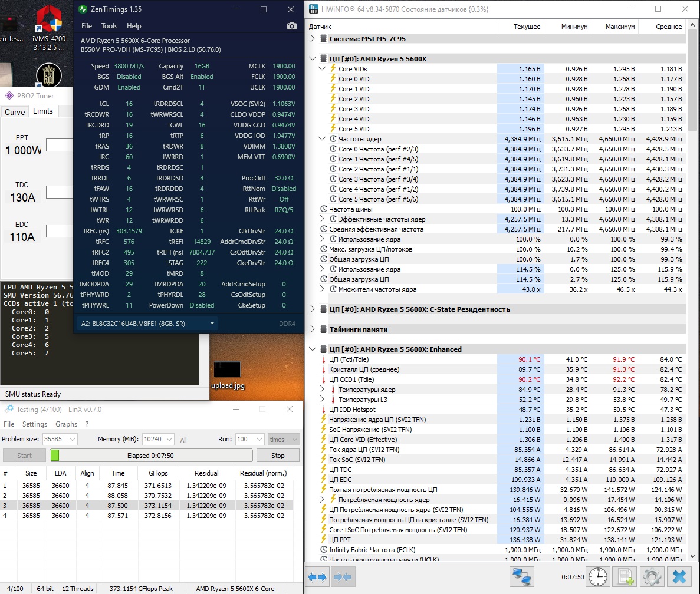The height and width of the screenshot is (594, 700).
Task: Click the ЦП IOD Hotspot thermometer icon
Action: pos(324,410)
